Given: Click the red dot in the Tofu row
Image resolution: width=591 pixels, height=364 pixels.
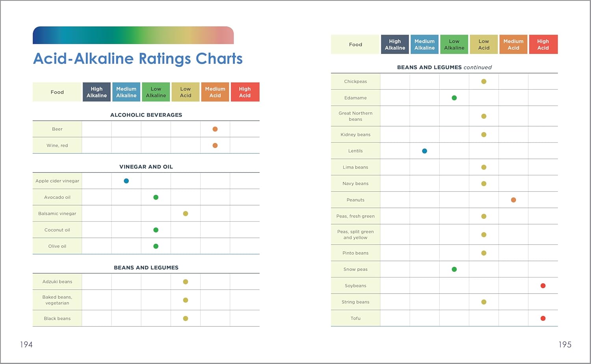Looking at the screenshot, I should [x=543, y=318].
